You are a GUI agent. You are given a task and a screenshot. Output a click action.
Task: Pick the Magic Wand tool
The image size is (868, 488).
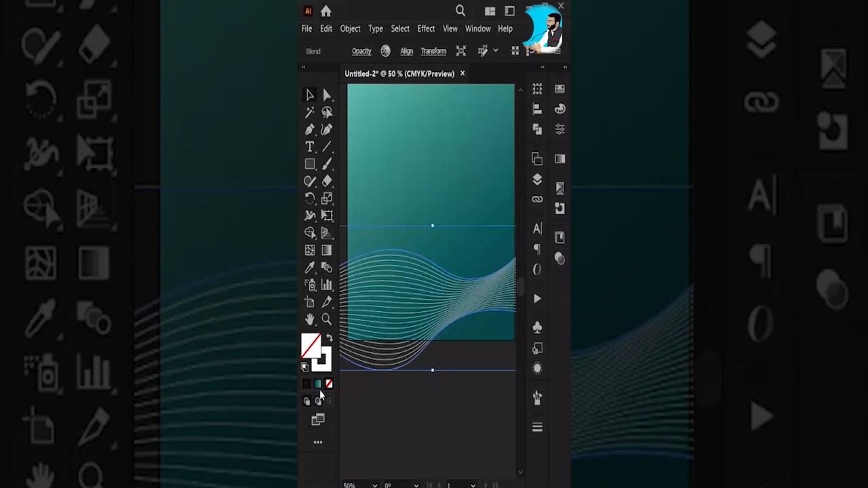tap(310, 113)
